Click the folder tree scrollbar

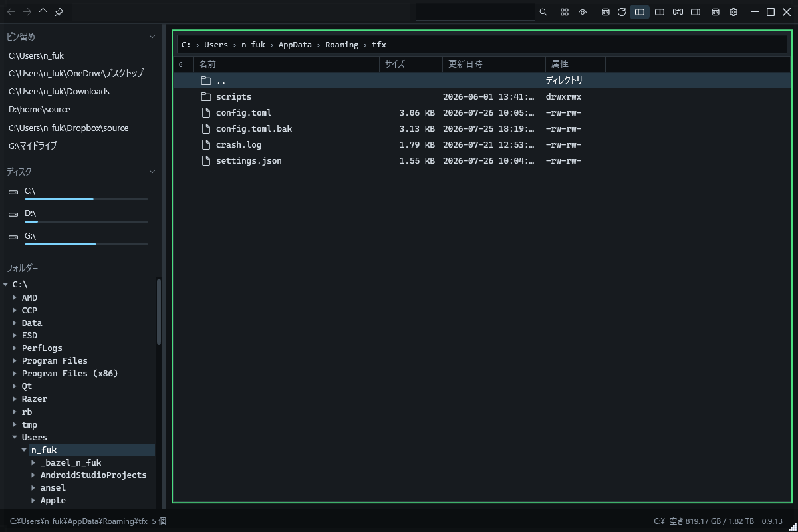point(159,311)
